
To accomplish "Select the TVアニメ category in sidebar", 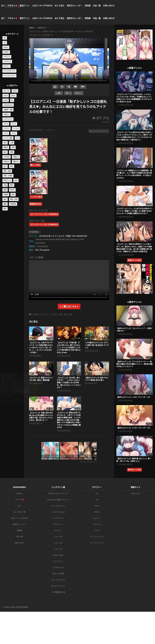I will point(7,57).
